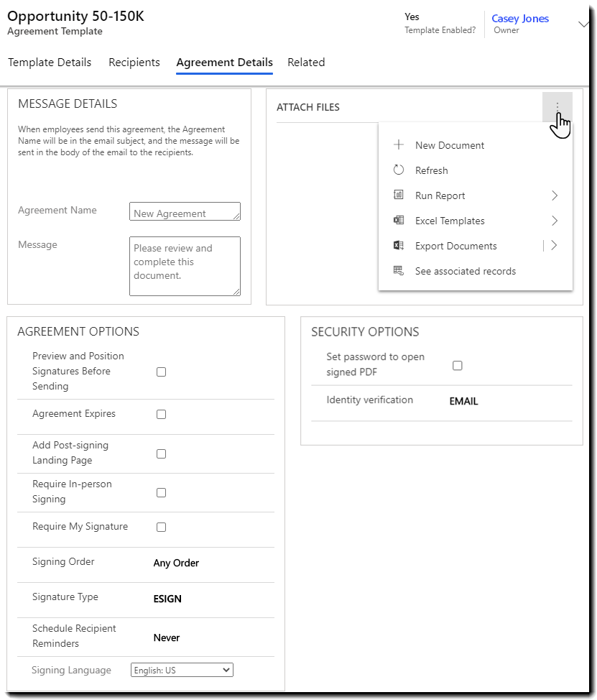The image size is (597, 700).
Task: Toggle Require In-person Signing checkbox
Action: pyautogui.click(x=161, y=492)
